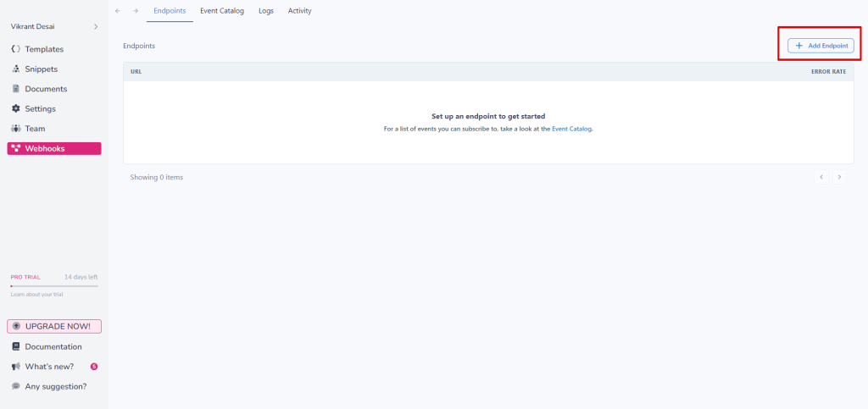868x409 pixels.
Task: Expand the Vikrant Desai account chevron
Action: (95, 27)
